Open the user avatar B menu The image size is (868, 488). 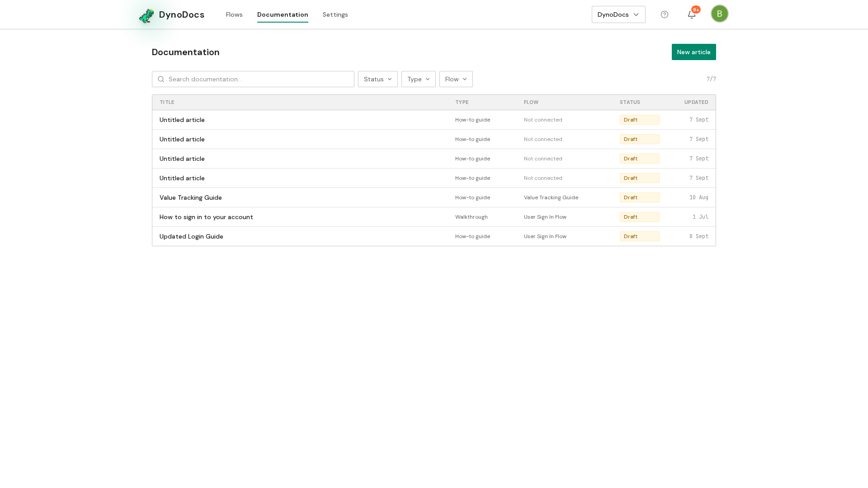tap(720, 14)
